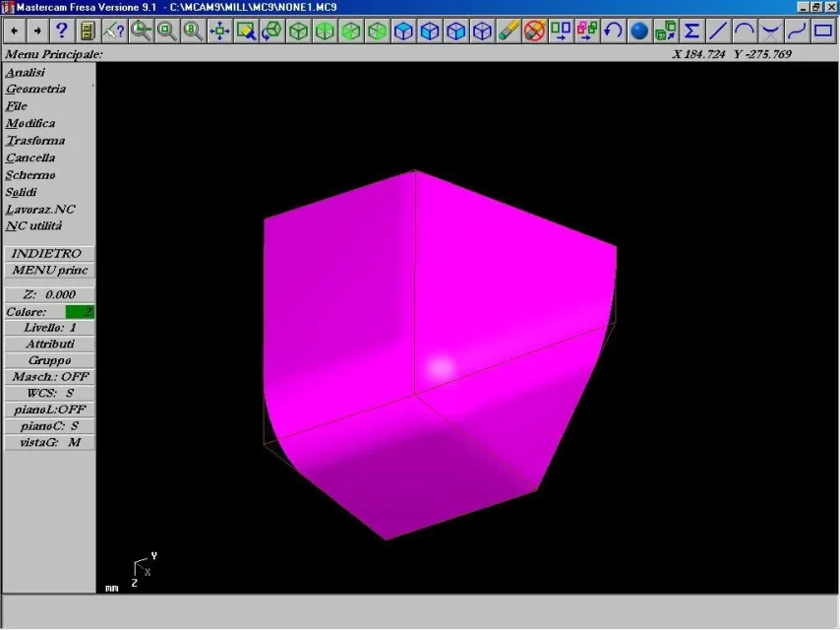
Task: Select the third blue cube plane icon
Action: coord(455,31)
